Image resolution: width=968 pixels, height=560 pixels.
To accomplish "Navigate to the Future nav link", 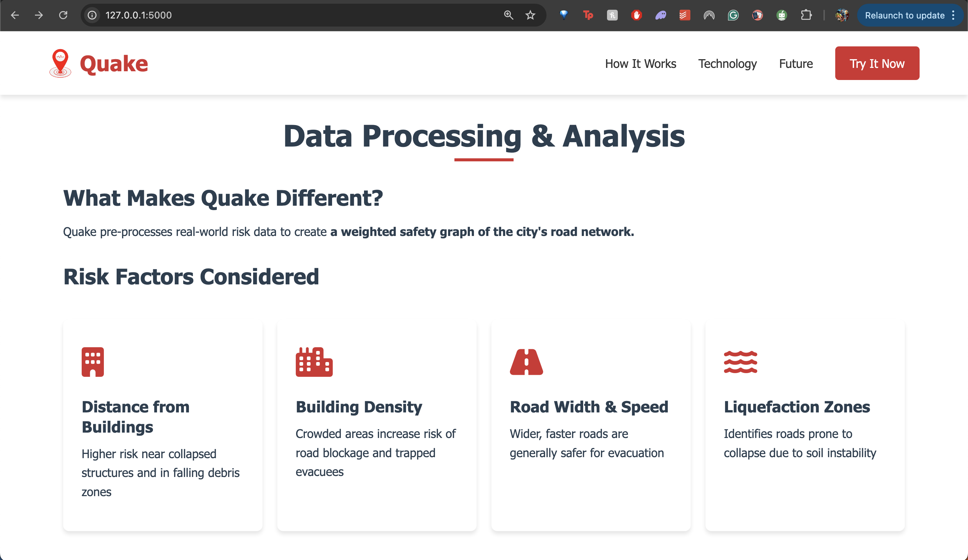I will 796,64.
